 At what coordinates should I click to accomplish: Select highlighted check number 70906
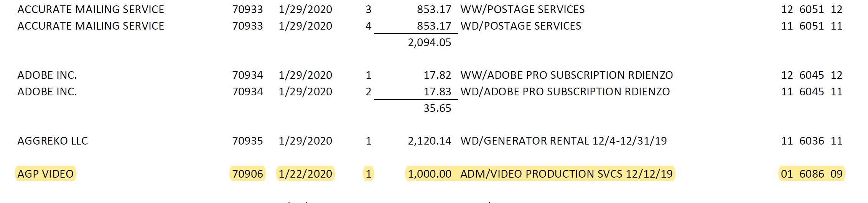click(x=247, y=174)
